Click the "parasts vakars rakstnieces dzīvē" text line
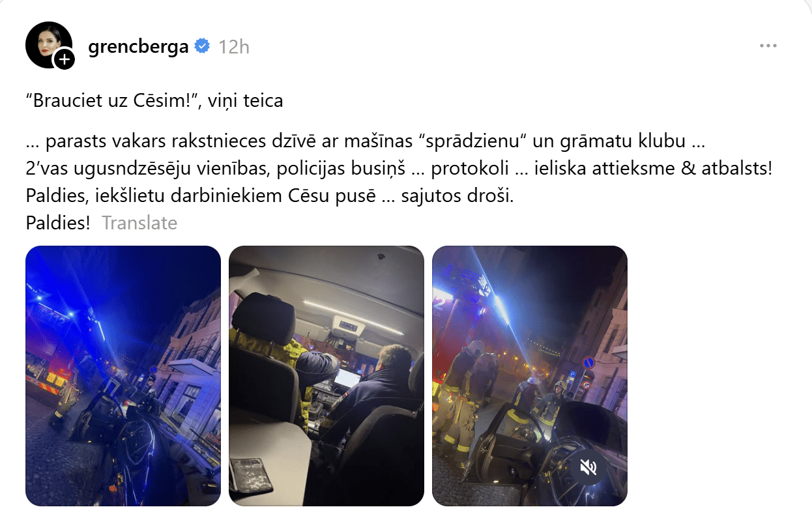 pyautogui.click(x=366, y=140)
